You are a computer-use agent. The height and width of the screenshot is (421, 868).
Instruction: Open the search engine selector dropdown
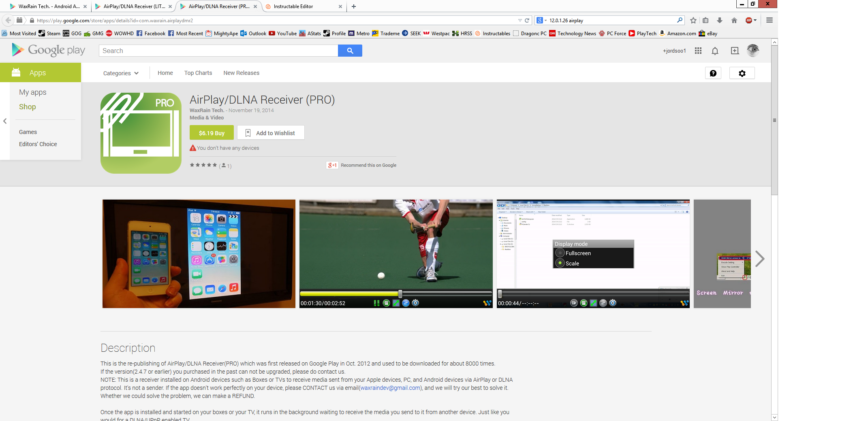tap(542, 20)
